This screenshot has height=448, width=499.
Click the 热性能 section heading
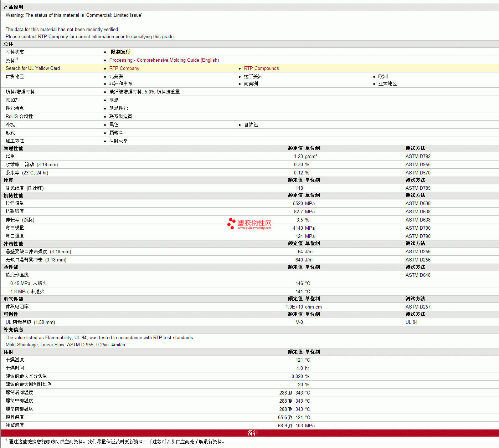[11, 268]
